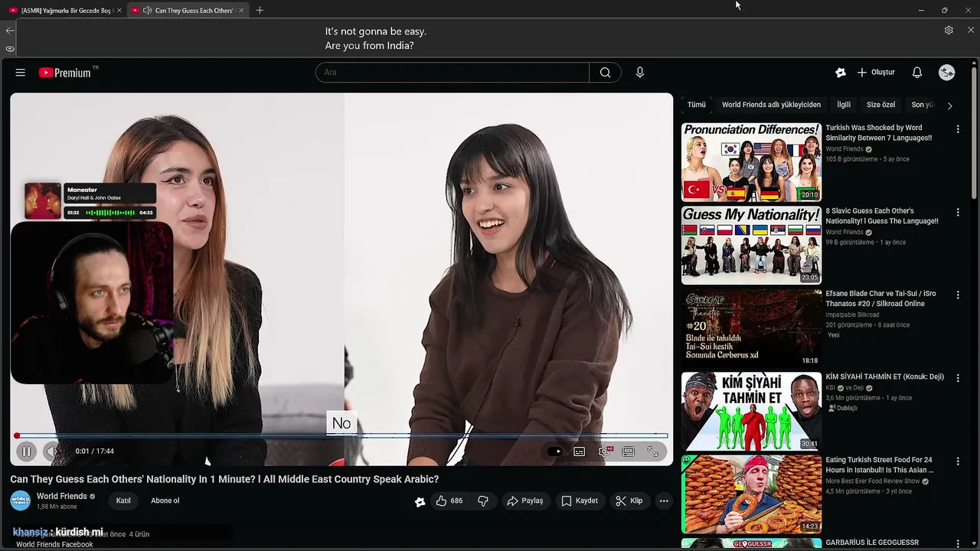The width and height of the screenshot is (980, 551).
Task: Open live caption settings gear
Action: point(949,31)
